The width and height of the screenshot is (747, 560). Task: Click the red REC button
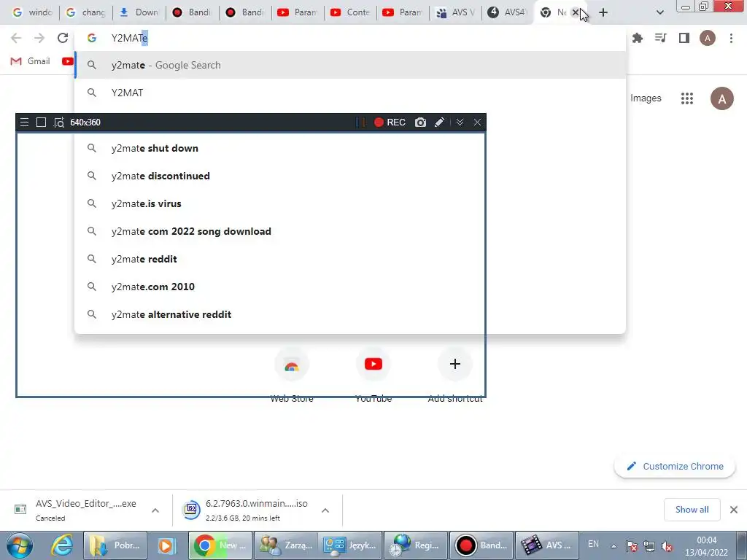click(x=390, y=122)
